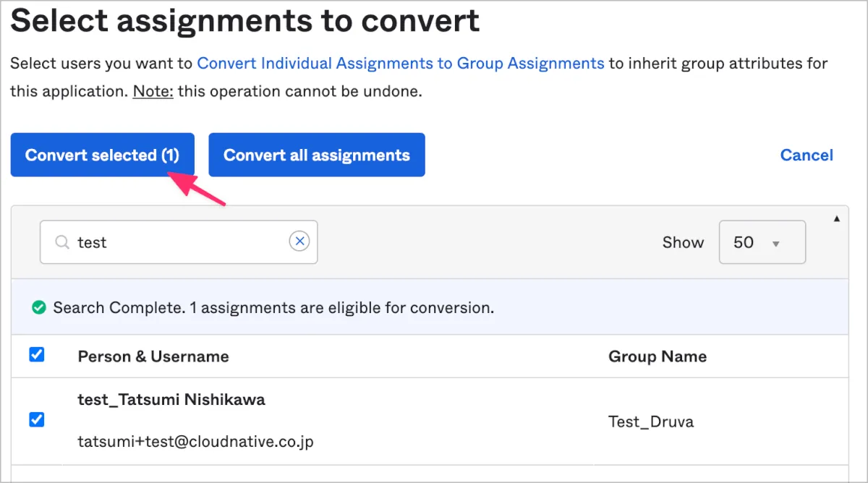Open Convert Individual Assignments to Group Assignments link
The width and height of the screenshot is (868, 483).
400,63
